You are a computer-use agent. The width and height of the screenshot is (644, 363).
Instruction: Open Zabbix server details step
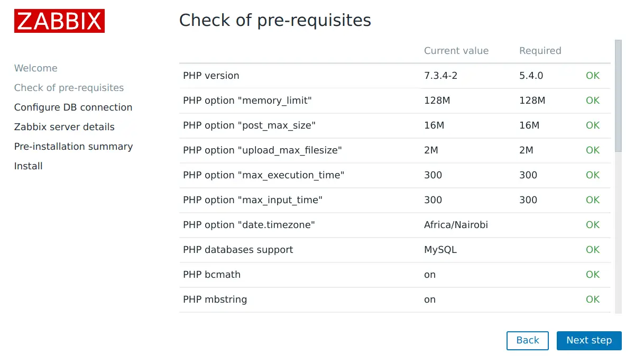tap(64, 127)
